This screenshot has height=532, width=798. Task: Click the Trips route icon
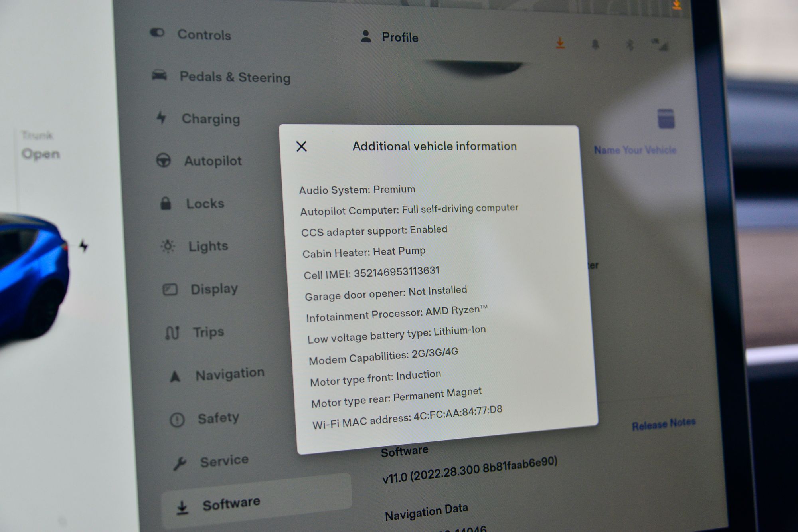pos(172,332)
